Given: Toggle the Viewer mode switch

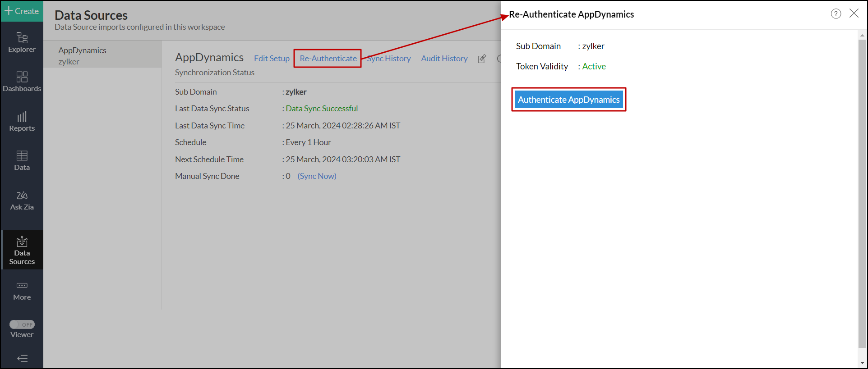Looking at the screenshot, I should click(x=22, y=324).
